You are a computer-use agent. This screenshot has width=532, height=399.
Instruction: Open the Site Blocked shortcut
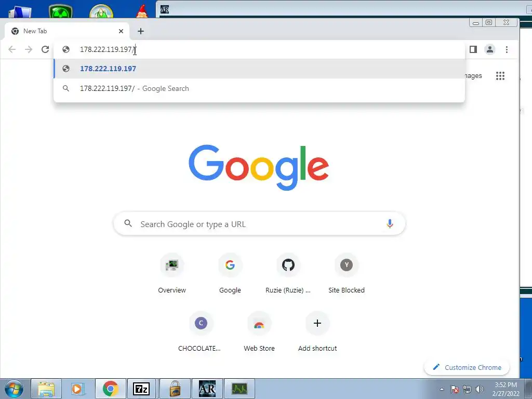(x=347, y=273)
